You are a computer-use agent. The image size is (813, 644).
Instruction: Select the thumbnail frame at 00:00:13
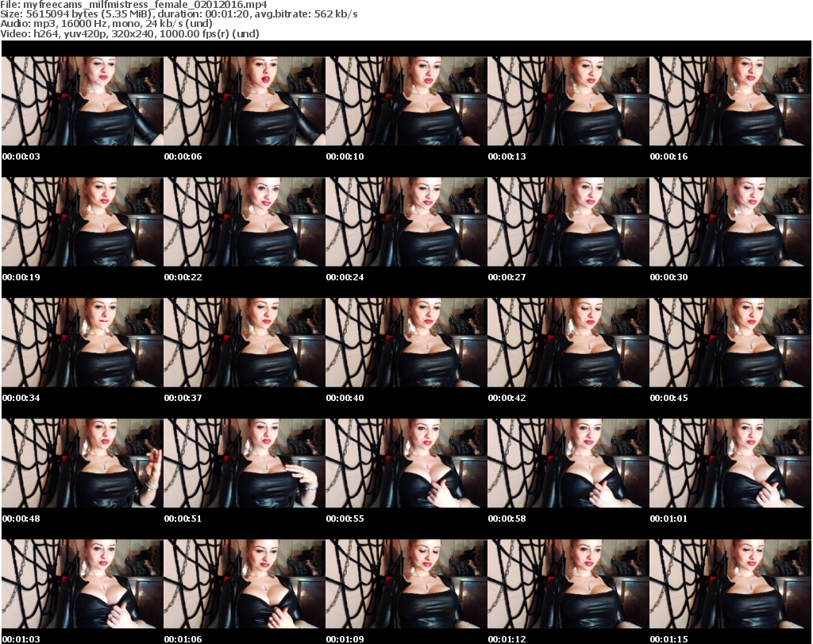click(x=568, y=101)
